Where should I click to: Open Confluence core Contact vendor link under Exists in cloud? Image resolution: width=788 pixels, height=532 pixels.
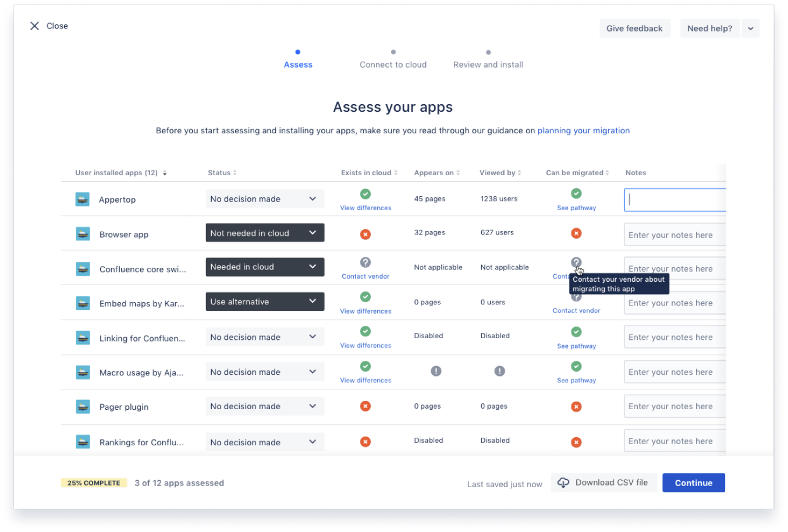pos(365,276)
